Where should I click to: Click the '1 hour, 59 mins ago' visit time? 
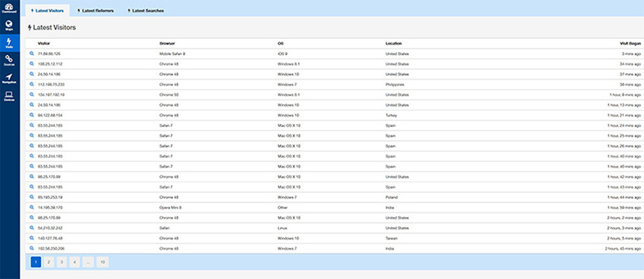(x=624, y=208)
